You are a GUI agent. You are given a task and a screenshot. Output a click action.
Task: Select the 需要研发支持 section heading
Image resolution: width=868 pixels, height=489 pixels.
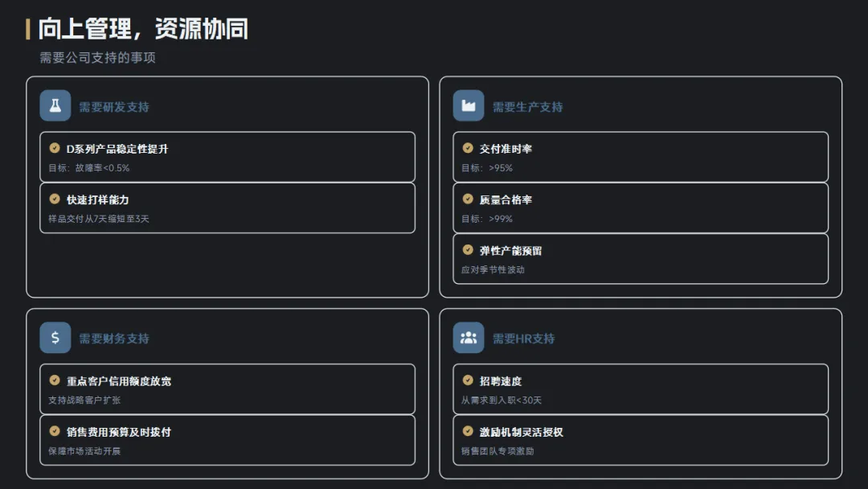pos(114,107)
